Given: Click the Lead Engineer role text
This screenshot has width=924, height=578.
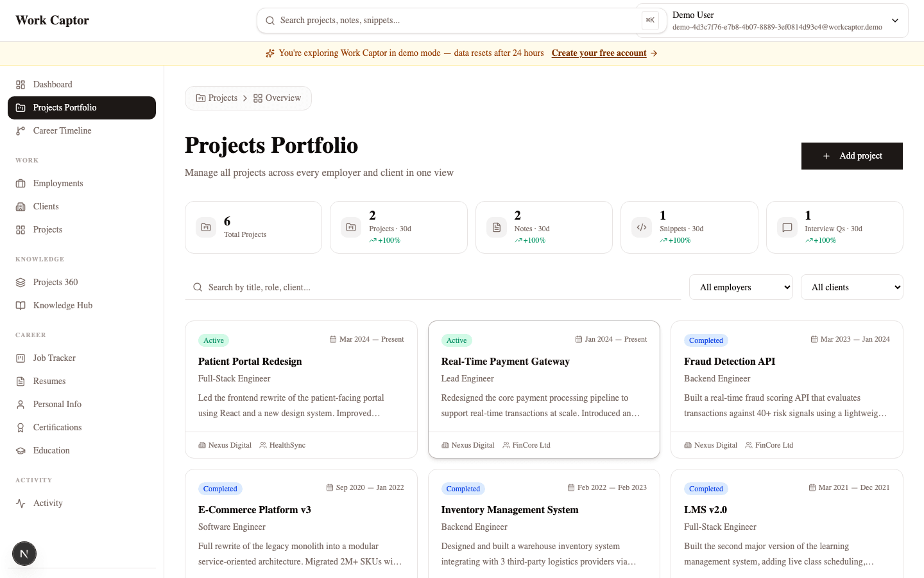Looking at the screenshot, I should click(467, 379).
